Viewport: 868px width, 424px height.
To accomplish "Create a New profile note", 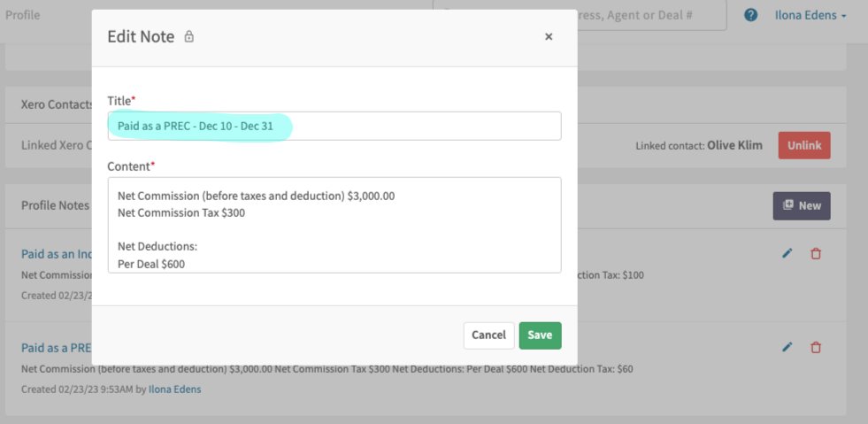I will [801, 205].
